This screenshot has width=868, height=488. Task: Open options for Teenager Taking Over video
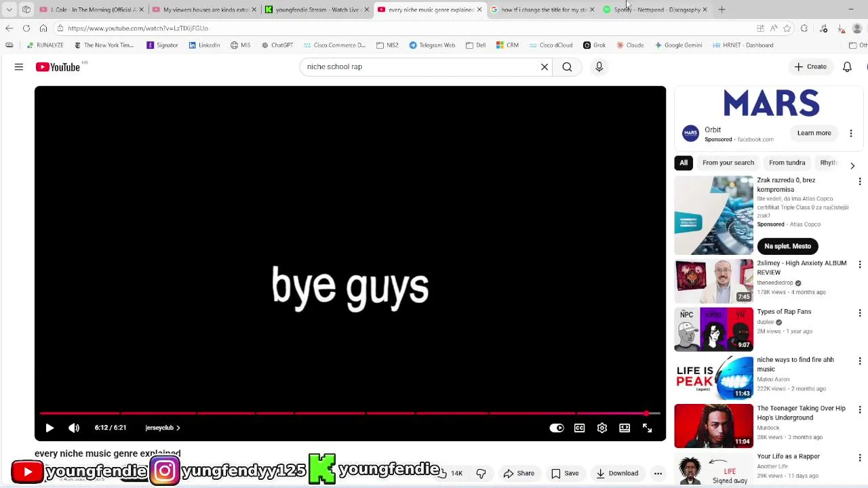[860, 409]
